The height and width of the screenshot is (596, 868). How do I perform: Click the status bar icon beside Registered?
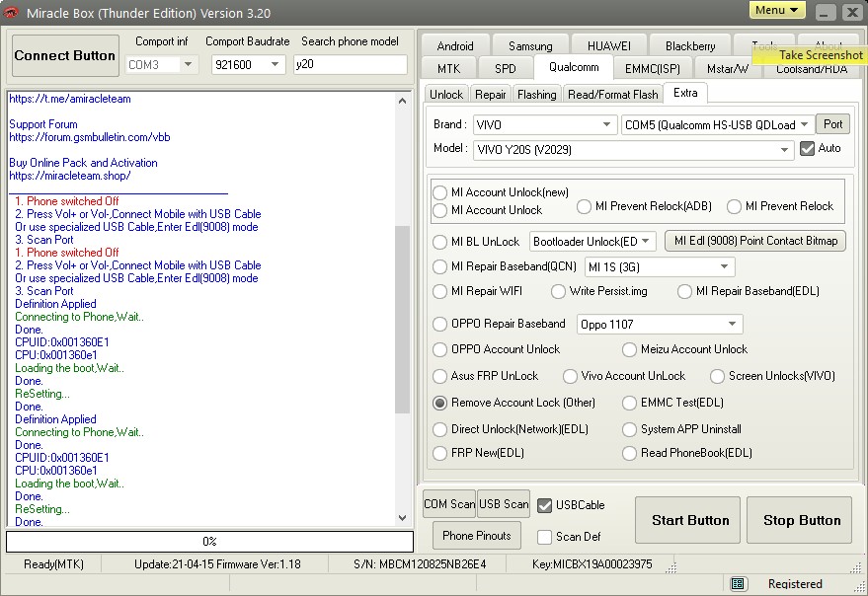[x=737, y=584]
